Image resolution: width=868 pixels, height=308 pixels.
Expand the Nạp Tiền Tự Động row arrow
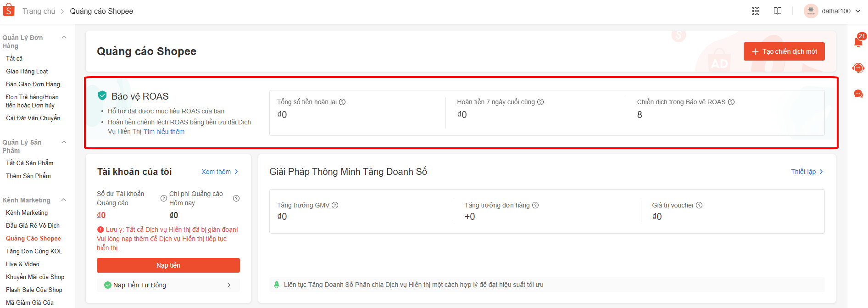tap(229, 285)
